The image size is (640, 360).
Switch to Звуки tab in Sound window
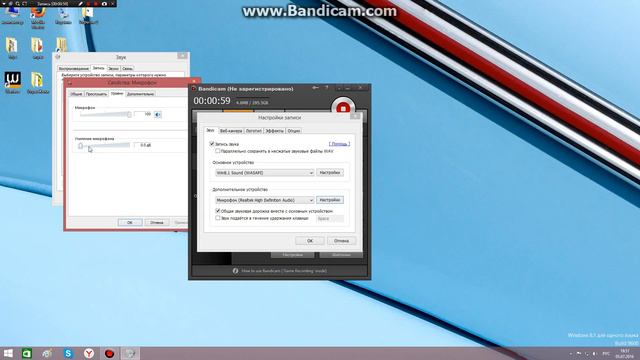[x=113, y=69]
